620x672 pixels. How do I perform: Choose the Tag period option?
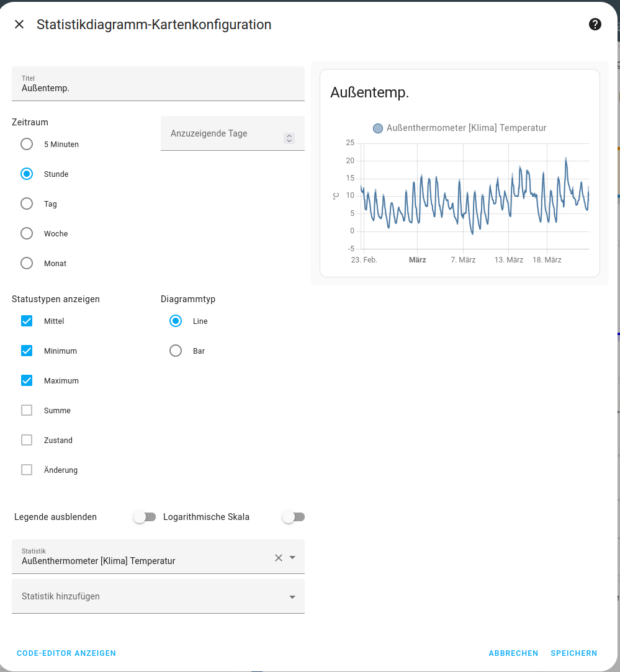click(27, 204)
